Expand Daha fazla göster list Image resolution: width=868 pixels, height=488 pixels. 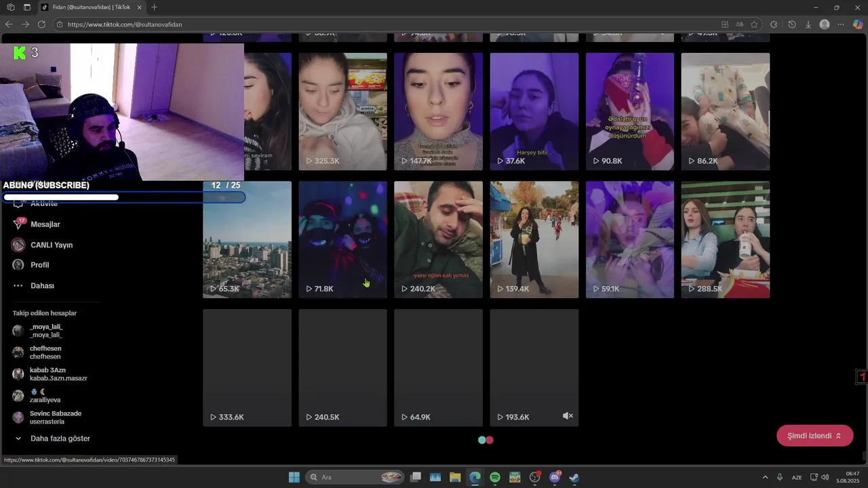(x=60, y=439)
